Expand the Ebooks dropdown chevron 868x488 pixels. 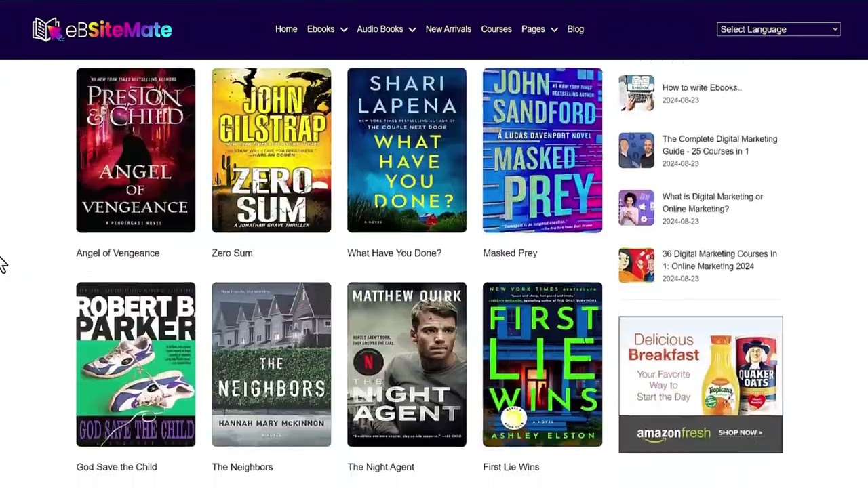(x=344, y=30)
